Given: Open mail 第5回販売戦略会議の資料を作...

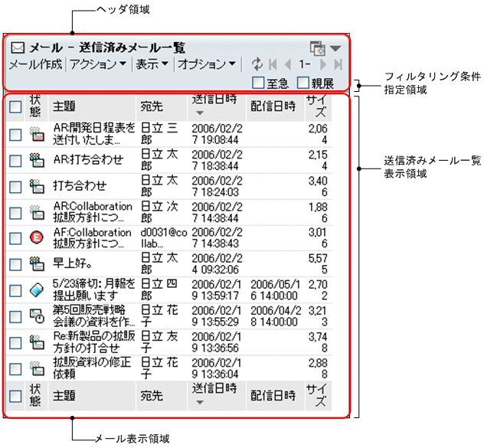Looking at the screenshot, I should click(94, 316).
